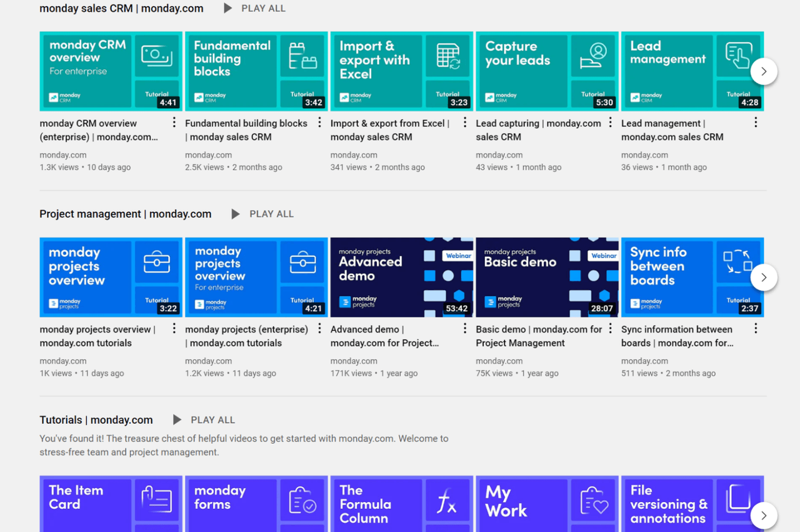Open options menu for Lead management video
Screen dimensions: 800x532
coord(756,123)
